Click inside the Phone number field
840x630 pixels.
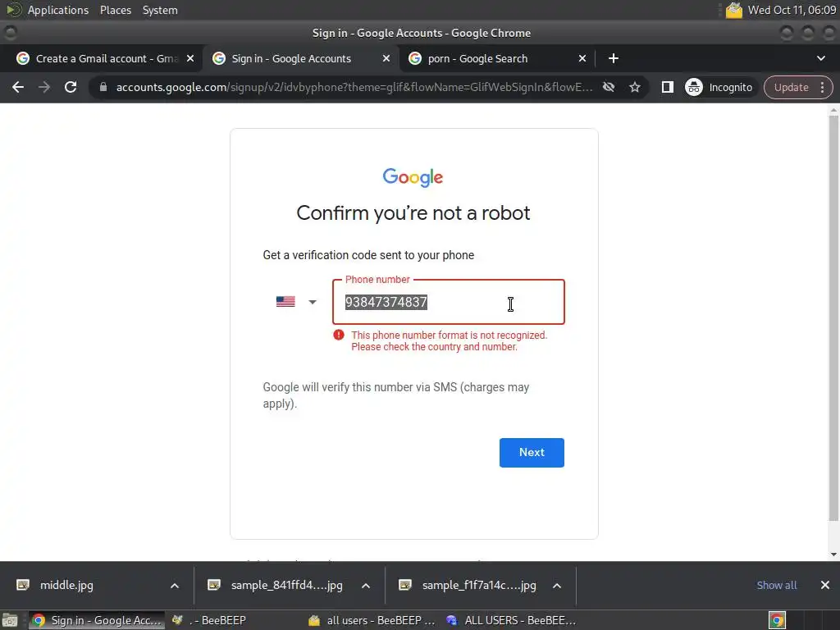pos(449,302)
